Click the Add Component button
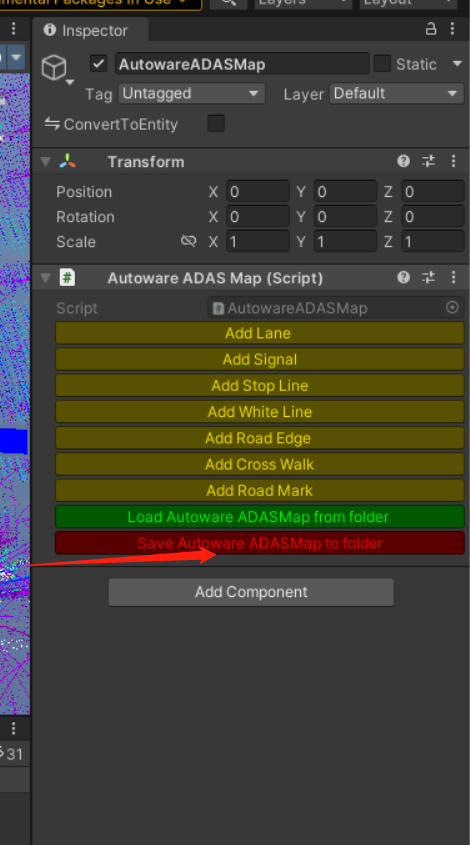 (251, 592)
